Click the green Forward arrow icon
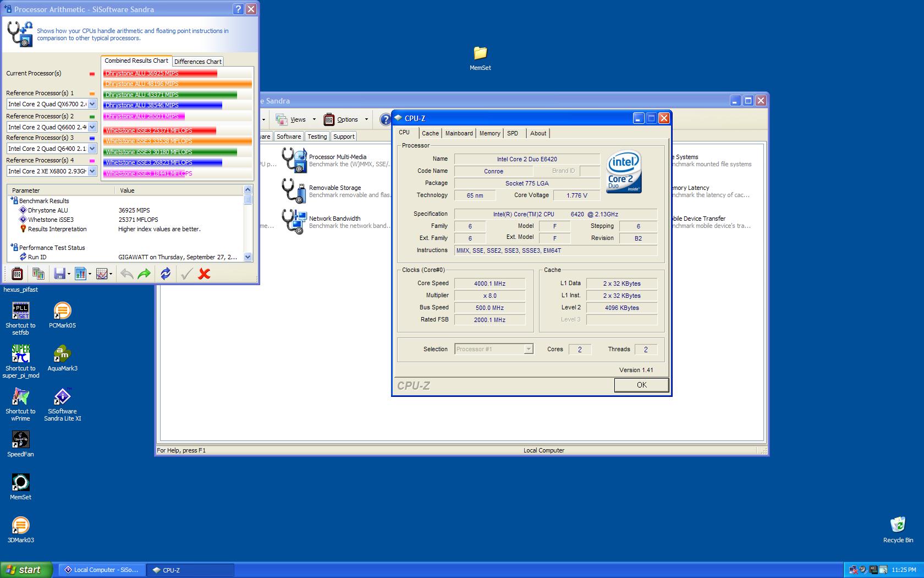Image resolution: width=924 pixels, height=578 pixels. tap(144, 274)
